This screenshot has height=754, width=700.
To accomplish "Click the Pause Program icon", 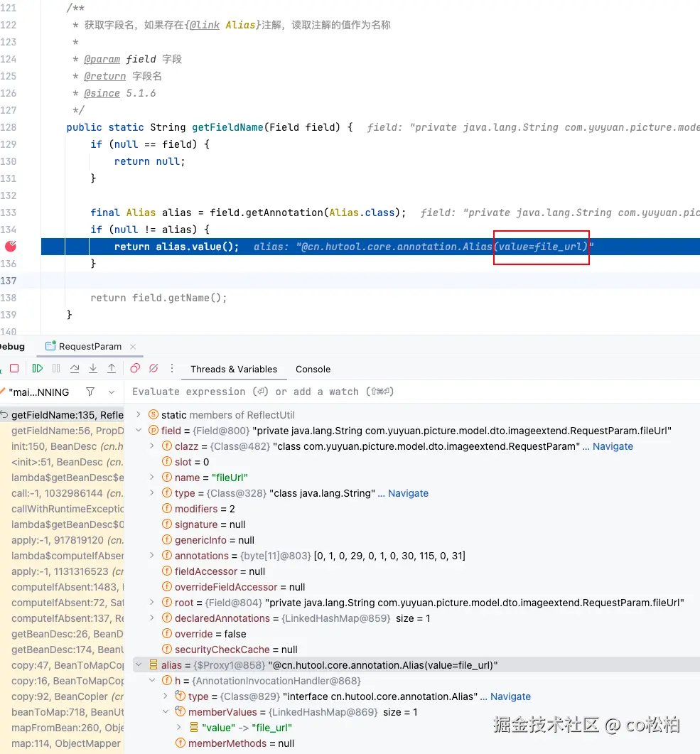I will [56, 368].
